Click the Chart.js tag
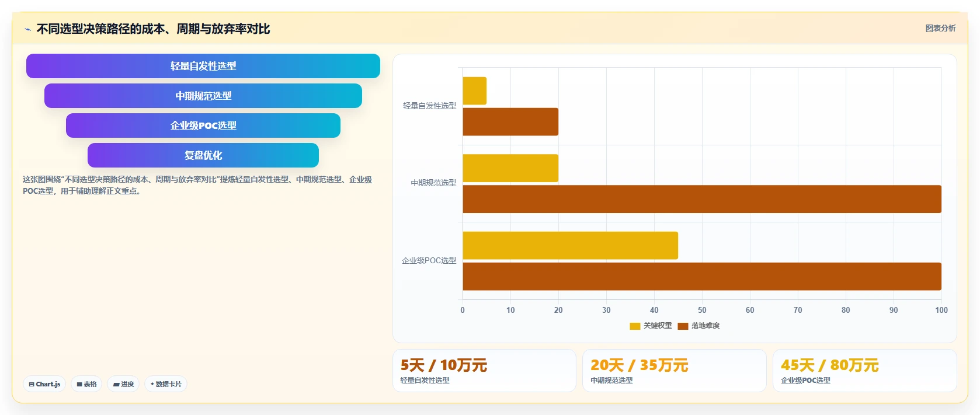The width and height of the screenshot is (980, 415). (x=44, y=384)
